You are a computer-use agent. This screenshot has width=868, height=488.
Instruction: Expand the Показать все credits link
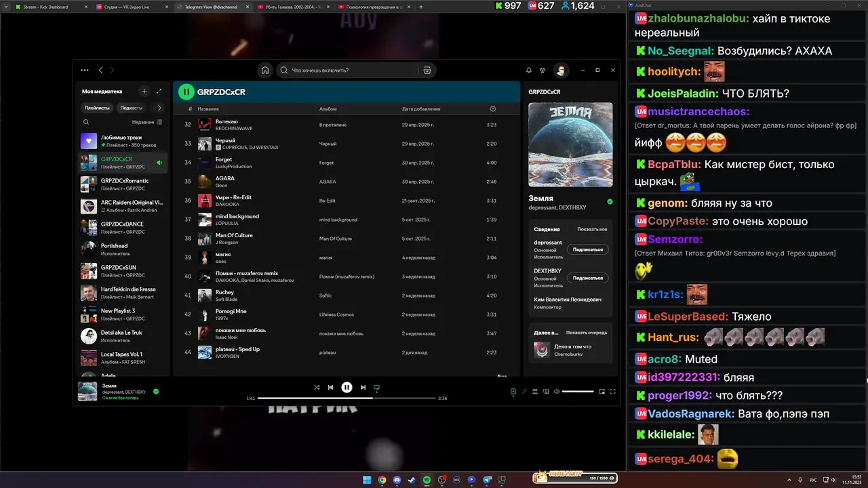pos(592,229)
